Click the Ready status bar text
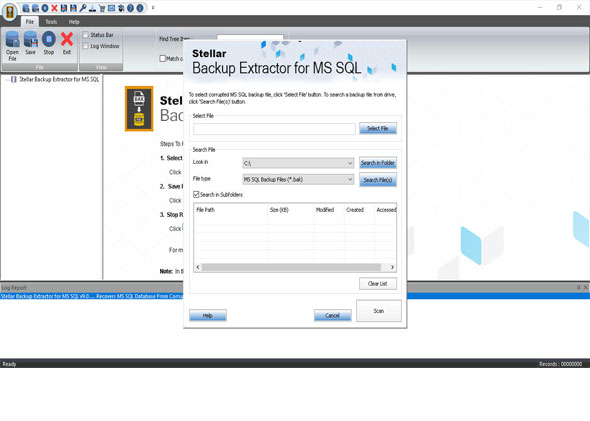 [x=9, y=364]
